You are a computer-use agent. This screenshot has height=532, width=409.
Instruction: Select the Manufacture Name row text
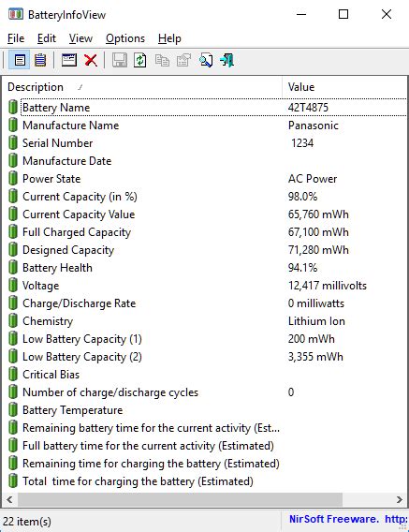pyautogui.click(x=70, y=126)
